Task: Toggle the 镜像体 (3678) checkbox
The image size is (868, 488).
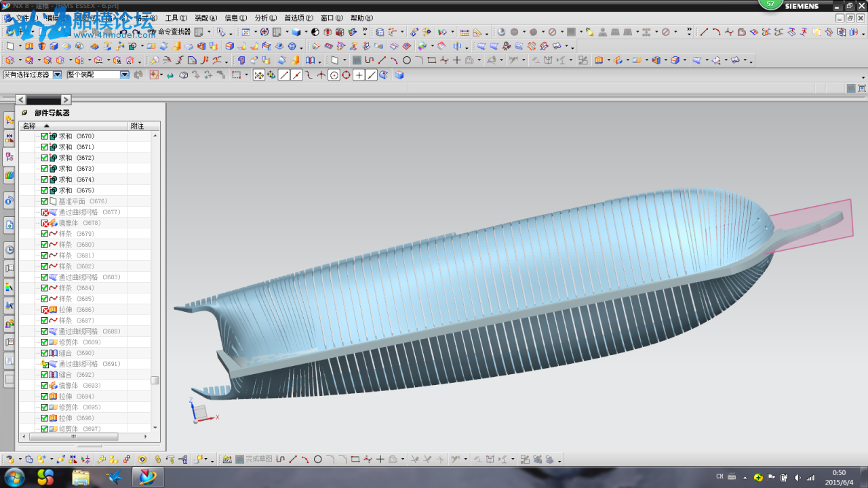Action: 44,223
